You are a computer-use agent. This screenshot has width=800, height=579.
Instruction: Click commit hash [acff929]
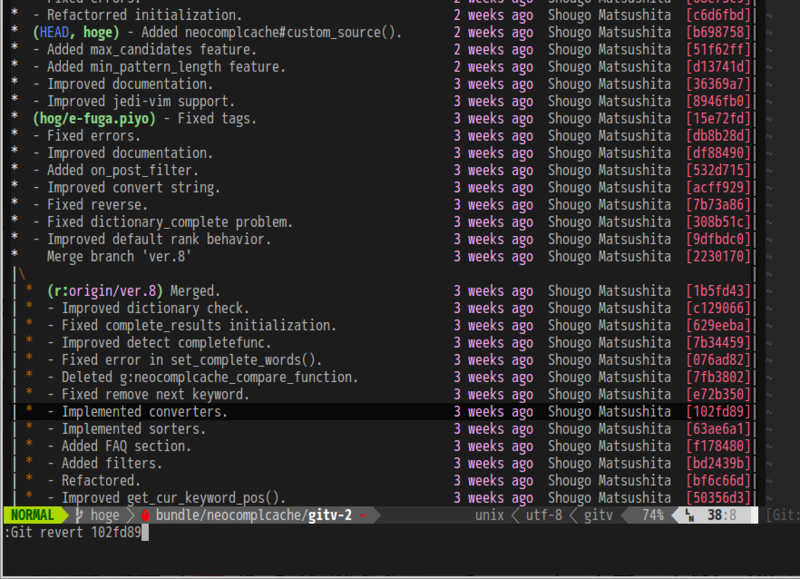pos(718,188)
